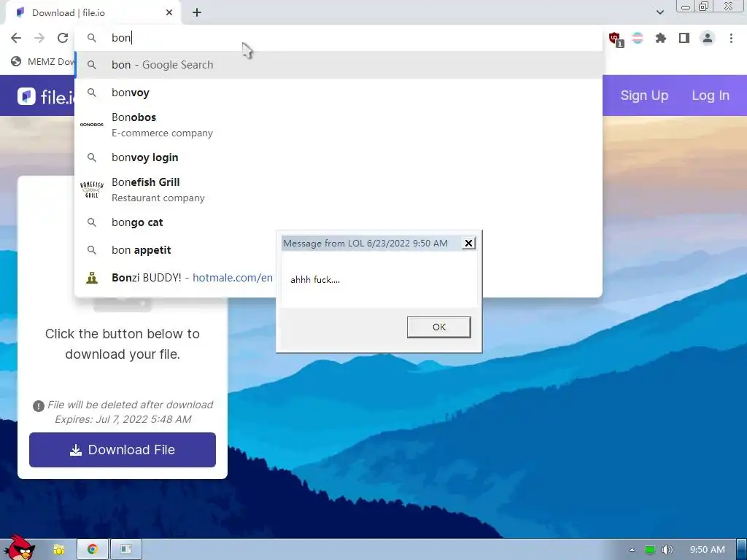Click the 'ahhh fuck....' message text

315,279
